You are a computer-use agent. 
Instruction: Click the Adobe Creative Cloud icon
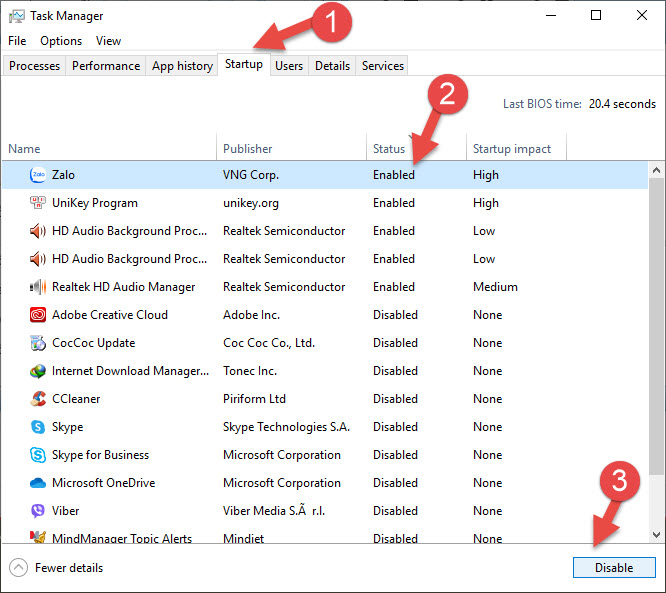38,315
